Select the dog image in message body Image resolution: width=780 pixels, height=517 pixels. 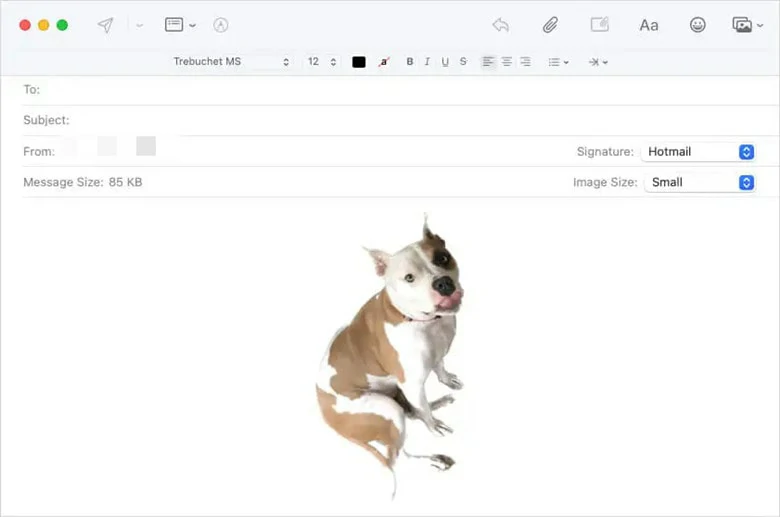[x=390, y=356]
